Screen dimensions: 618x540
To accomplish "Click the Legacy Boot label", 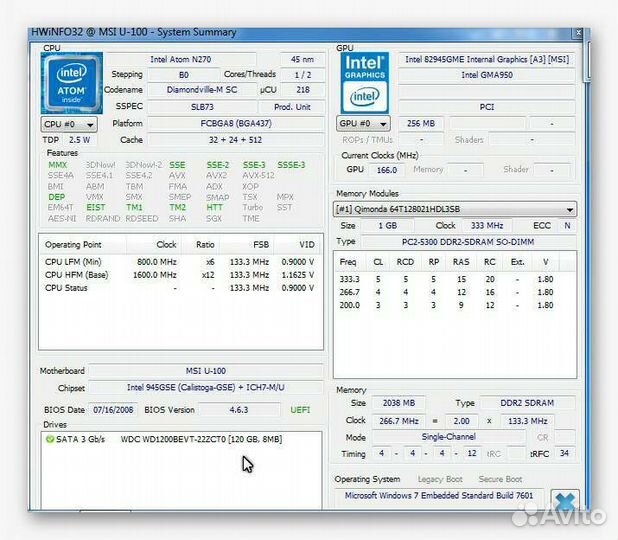I will click(x=440, y=480).
